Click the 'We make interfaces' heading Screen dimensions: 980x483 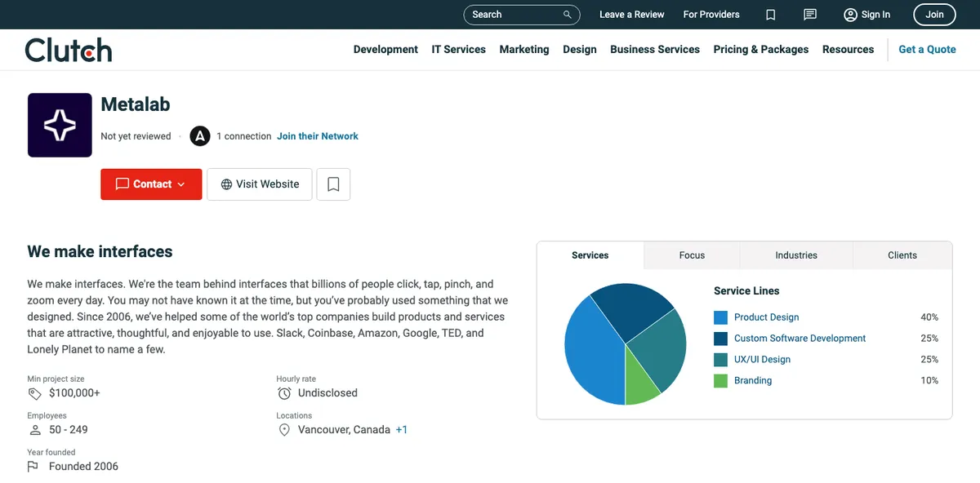pyautogui.click(x=100, y=251)
